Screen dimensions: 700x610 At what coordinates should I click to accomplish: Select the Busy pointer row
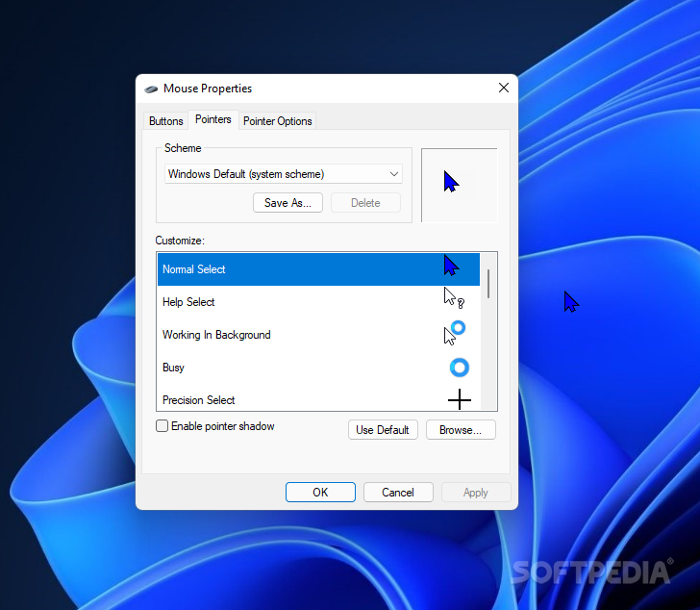[x=318, y=368]
